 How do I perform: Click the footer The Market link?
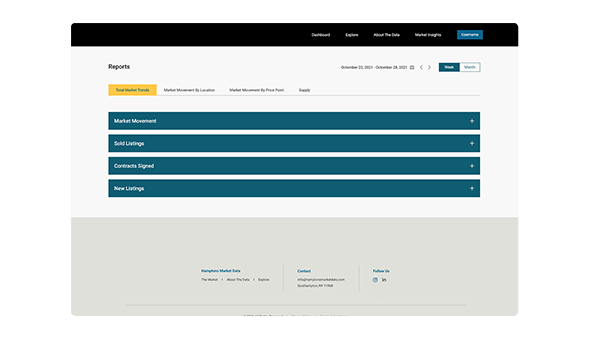tap(209, 280)
